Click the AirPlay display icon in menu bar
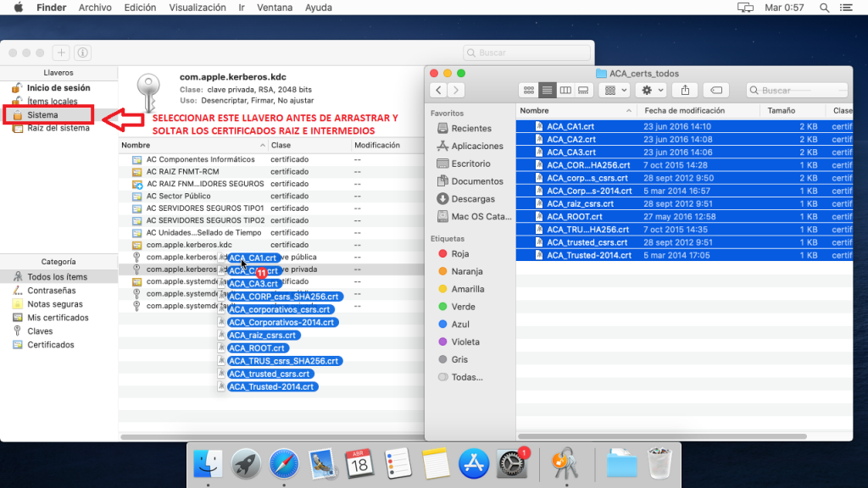The height and width of the screenshot is (488, 868). pos(745,8)
